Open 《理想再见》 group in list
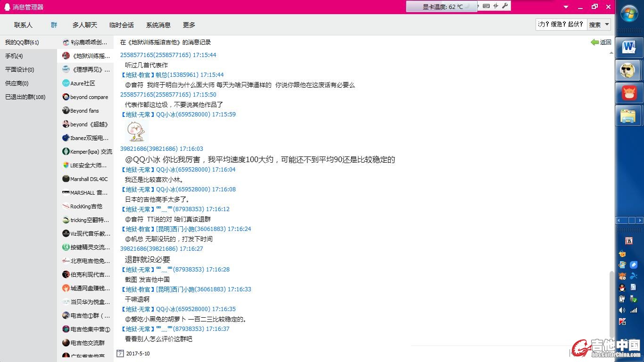This screenshot has height=362, width=644. coord(85,69)
